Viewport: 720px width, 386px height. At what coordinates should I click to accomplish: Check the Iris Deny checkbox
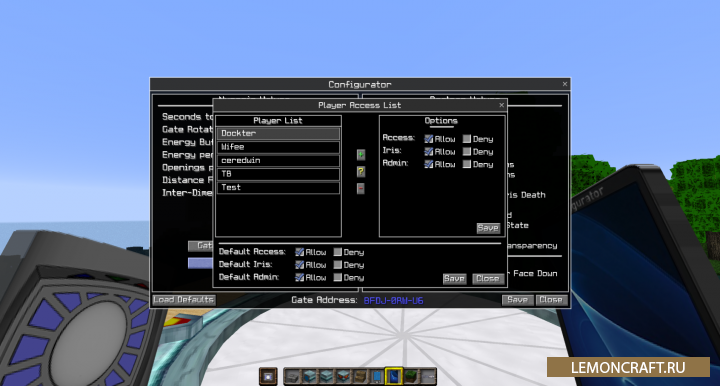tap(467, 151)
